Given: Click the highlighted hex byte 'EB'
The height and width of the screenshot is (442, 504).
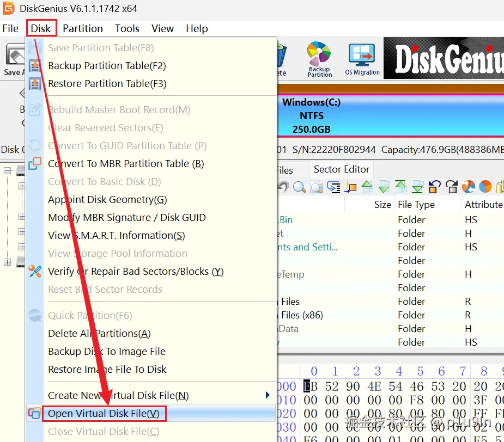Looking at the screenshot, I should point(311,386).
